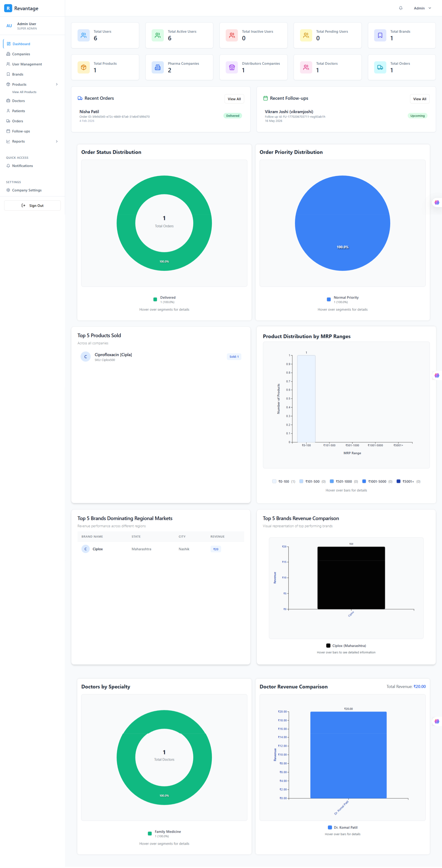
Task: Click the Total Users card icon
Action: [x=83, y=35]
